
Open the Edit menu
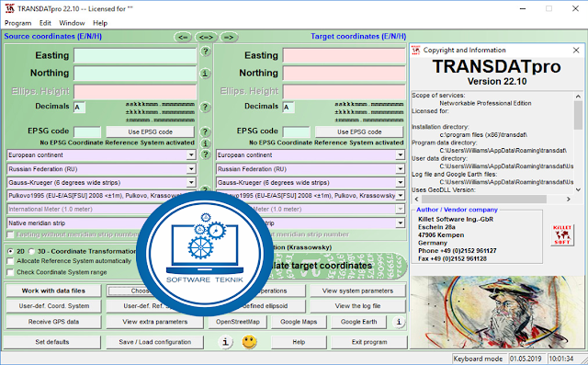[45, 23]
